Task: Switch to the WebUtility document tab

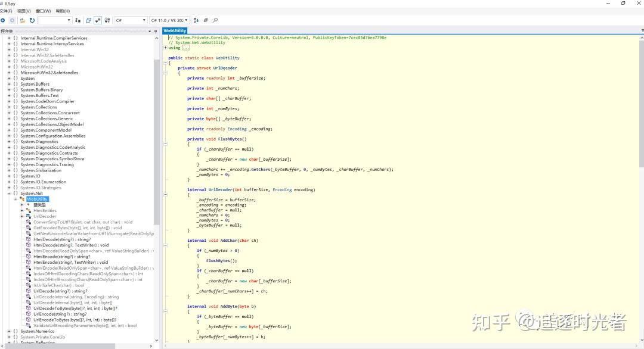Action: 175,31
